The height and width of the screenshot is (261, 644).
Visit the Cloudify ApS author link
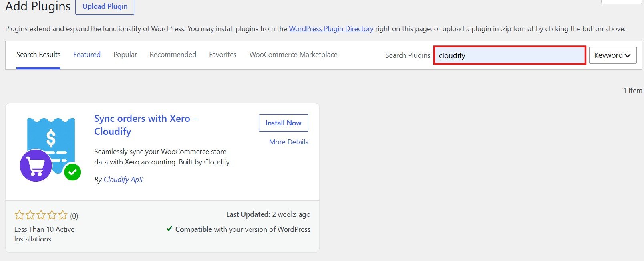123,180
